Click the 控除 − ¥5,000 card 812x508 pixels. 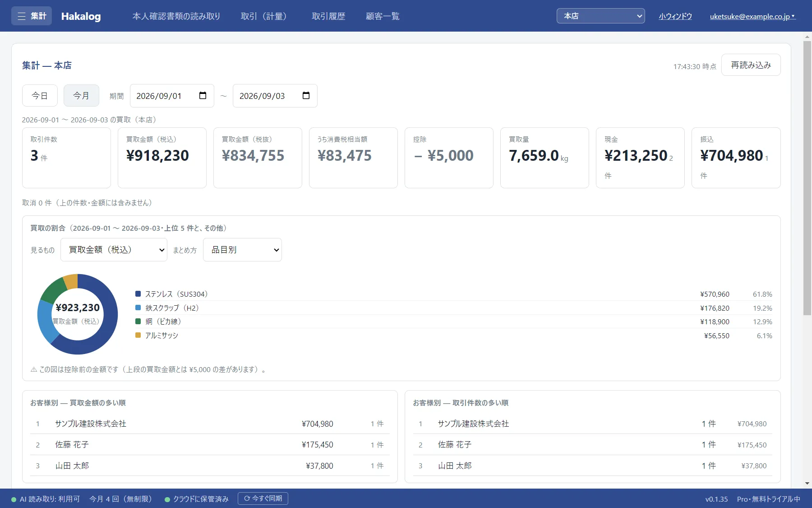coord(449,158)
